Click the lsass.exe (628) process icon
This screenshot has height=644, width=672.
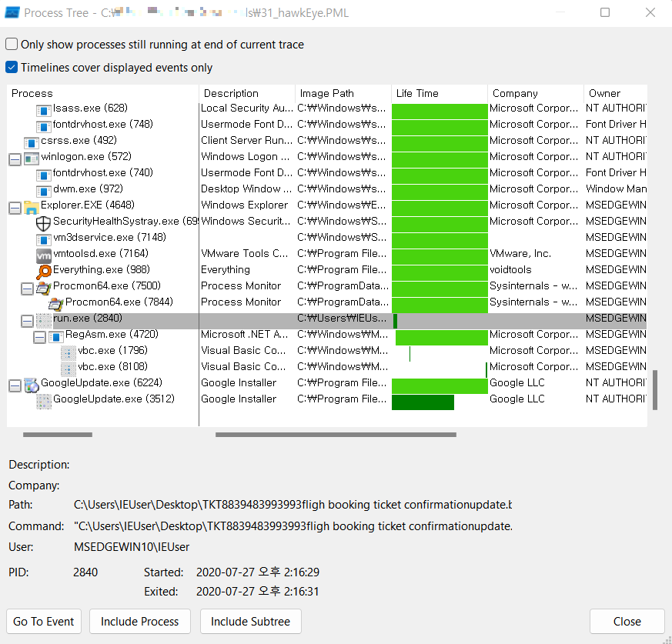[43, 111]
